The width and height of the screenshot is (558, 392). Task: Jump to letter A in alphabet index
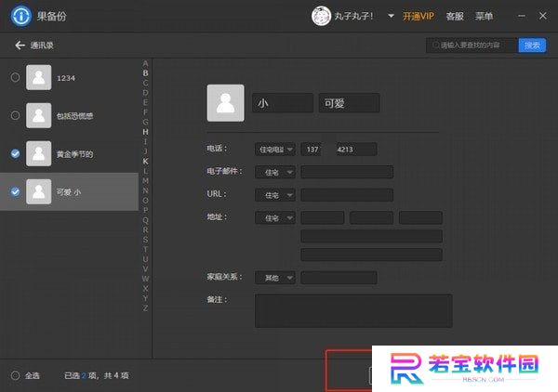[x=145, y=63]
